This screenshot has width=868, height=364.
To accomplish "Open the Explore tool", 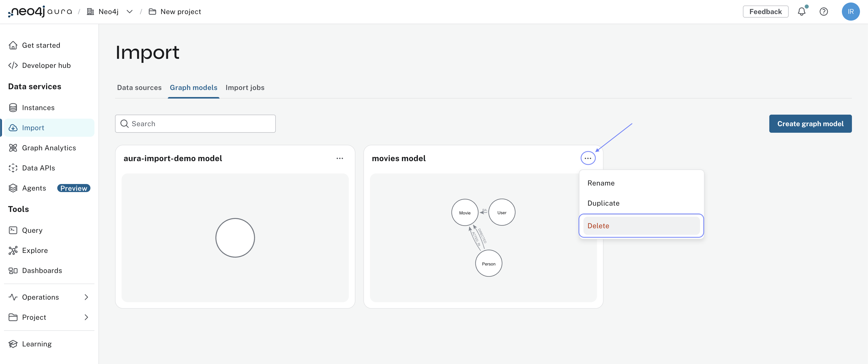I will [35, 250].
